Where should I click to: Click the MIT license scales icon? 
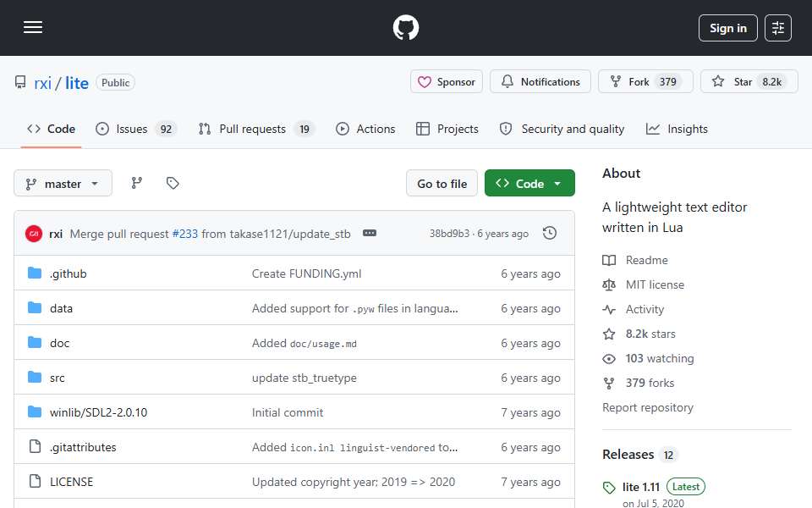609,284
